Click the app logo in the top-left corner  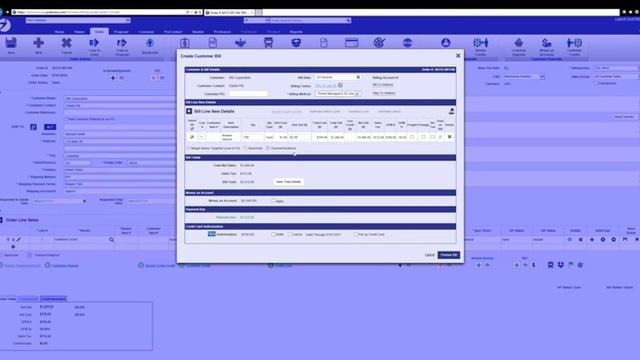point(4,25)
